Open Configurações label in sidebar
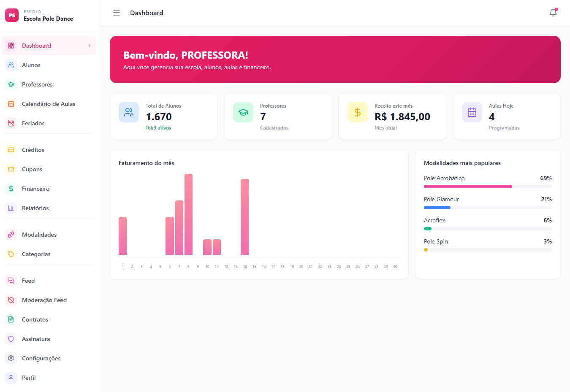Image resolution: width=570 pixels, height=392 pixels. pyautogui.click(x=41, y=358)
